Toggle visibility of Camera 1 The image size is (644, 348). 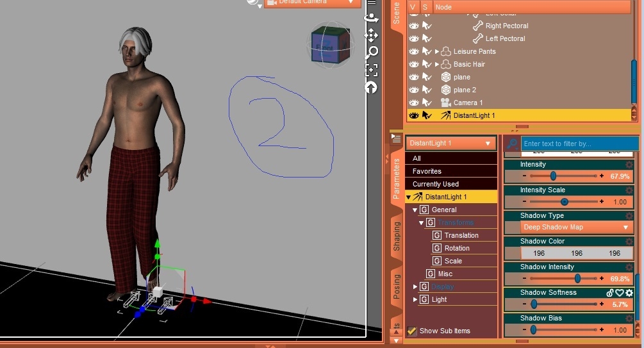click(x=413, y=103)
